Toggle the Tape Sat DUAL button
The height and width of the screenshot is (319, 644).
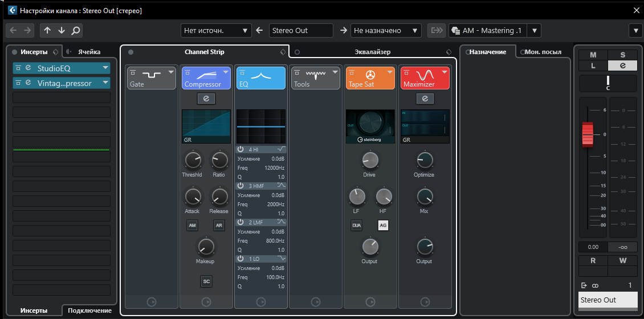point(356,226)
